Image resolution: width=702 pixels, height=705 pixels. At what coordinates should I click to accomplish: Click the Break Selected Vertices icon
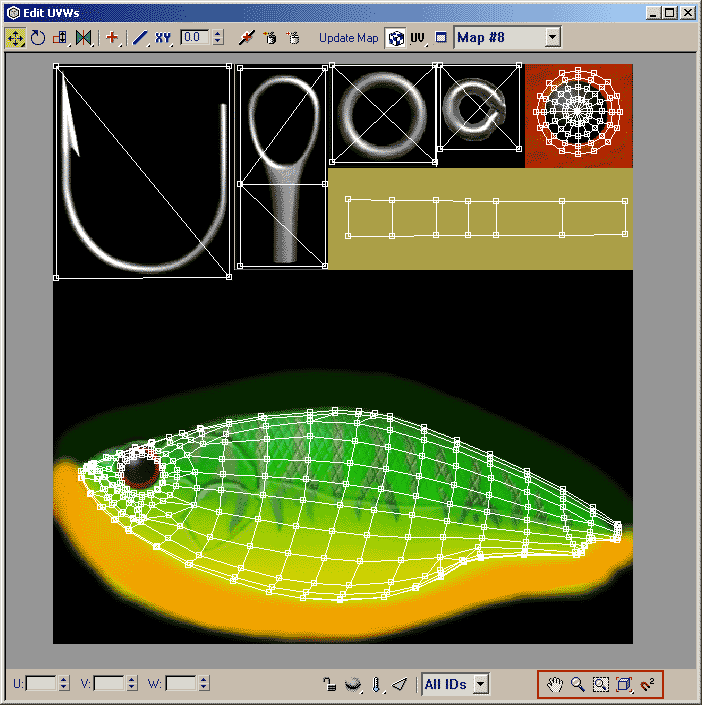[x=246, y=38]
